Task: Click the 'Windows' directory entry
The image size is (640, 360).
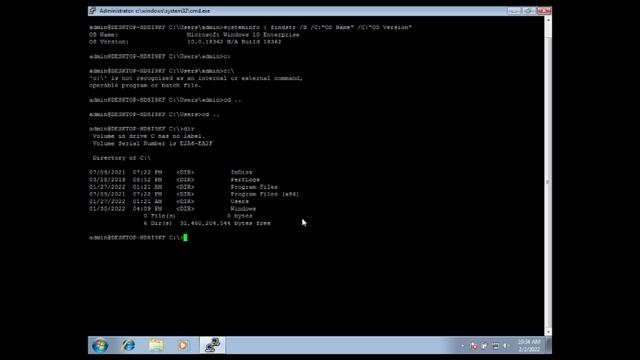Action: point(243,209)
